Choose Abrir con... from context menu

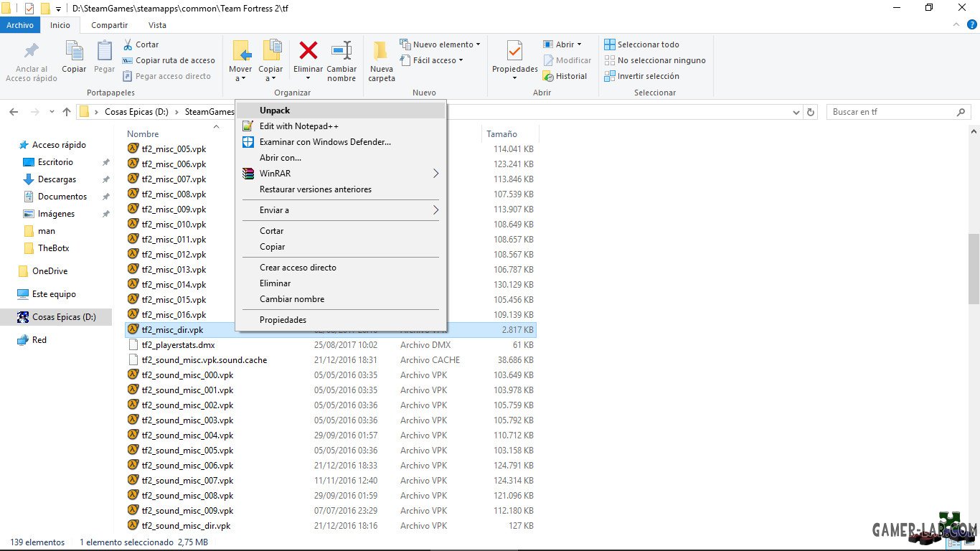tap(341, 158)
